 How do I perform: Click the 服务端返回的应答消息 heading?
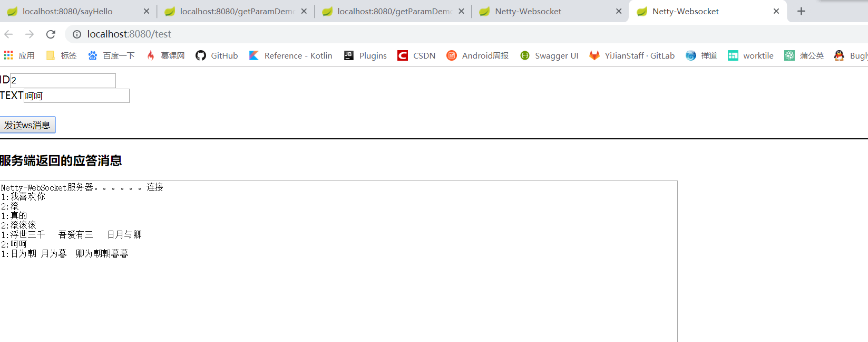pos(61,160)
